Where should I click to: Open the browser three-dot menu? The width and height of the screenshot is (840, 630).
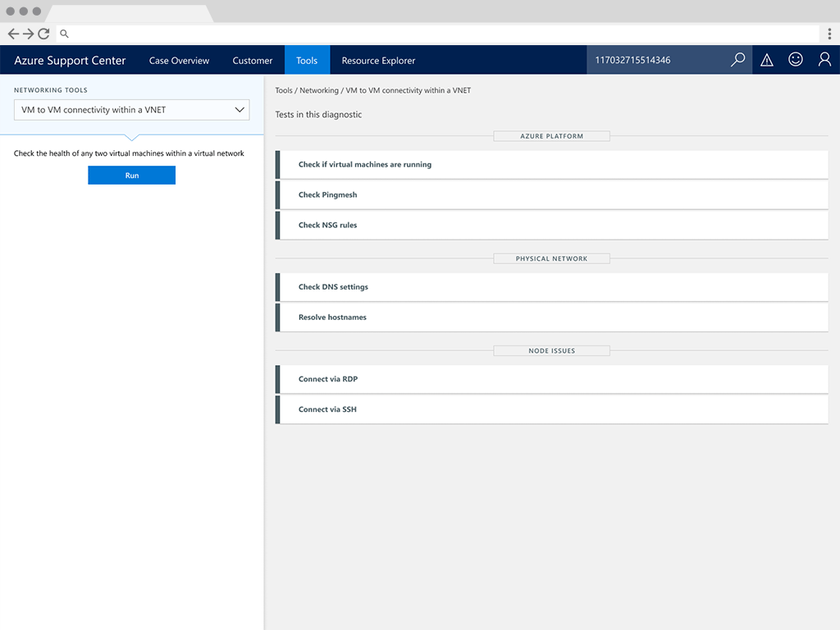point(829,34)
